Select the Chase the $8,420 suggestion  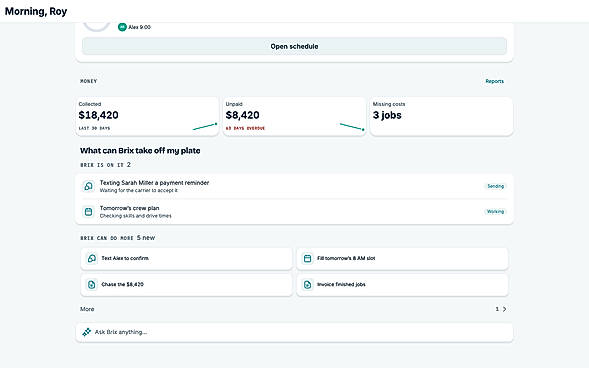(186, 285)
